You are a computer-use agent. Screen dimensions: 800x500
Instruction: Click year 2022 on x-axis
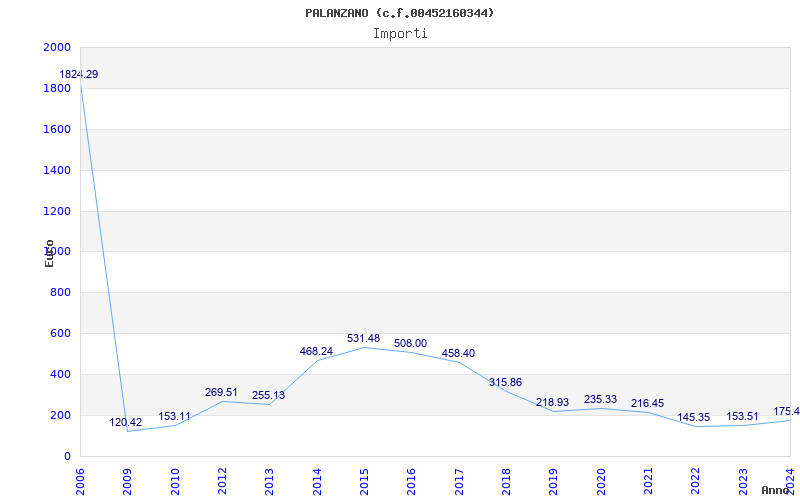695,482
